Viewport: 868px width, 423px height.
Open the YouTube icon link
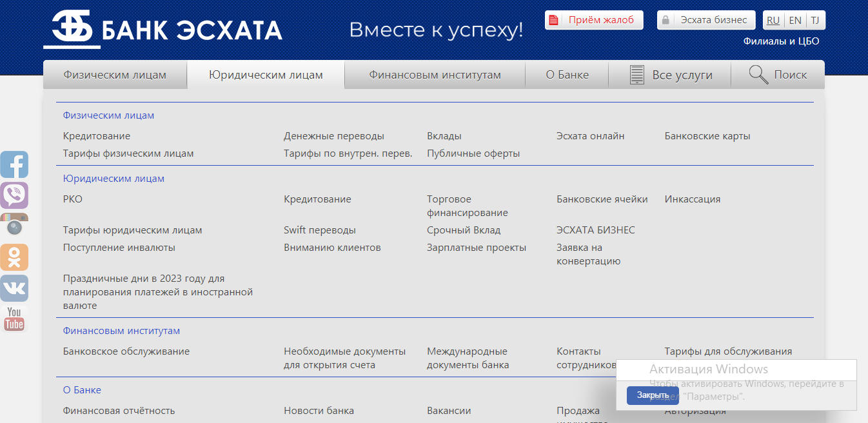click(14, 319)
